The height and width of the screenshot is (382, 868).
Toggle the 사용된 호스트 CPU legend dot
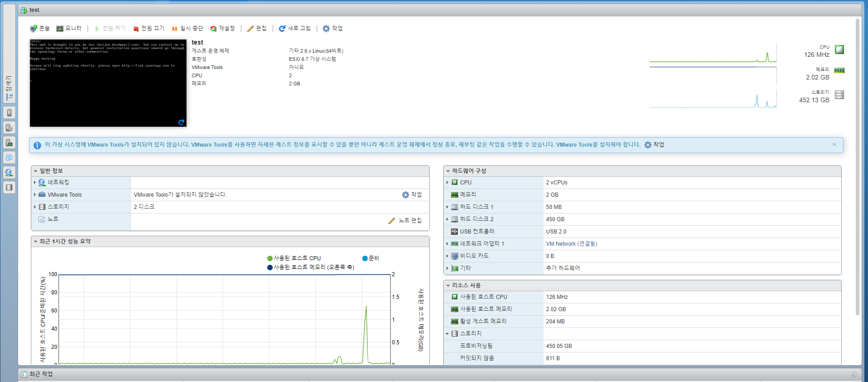(270, 258)
